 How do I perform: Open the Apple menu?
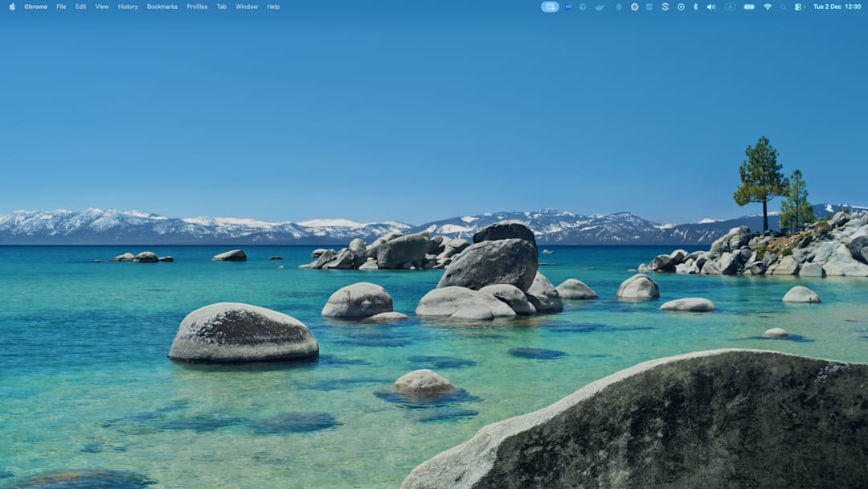click(12, 6)
